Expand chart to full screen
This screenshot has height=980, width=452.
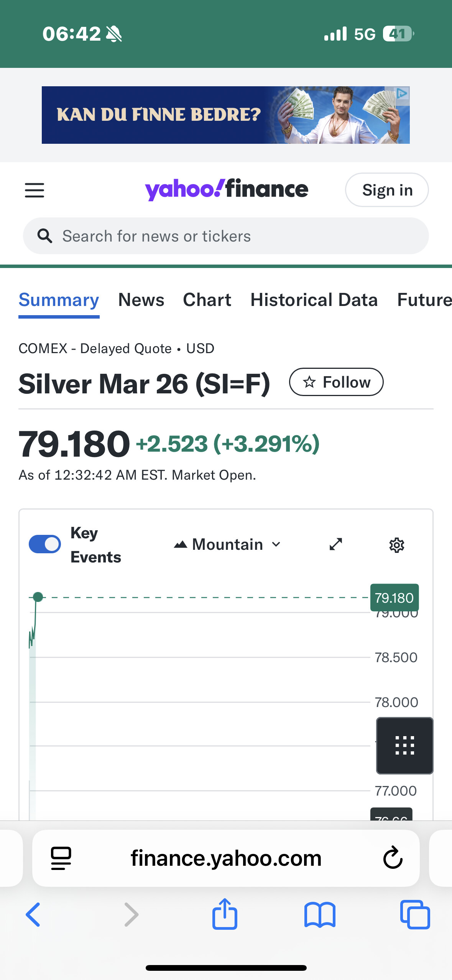tap(335, 544)
